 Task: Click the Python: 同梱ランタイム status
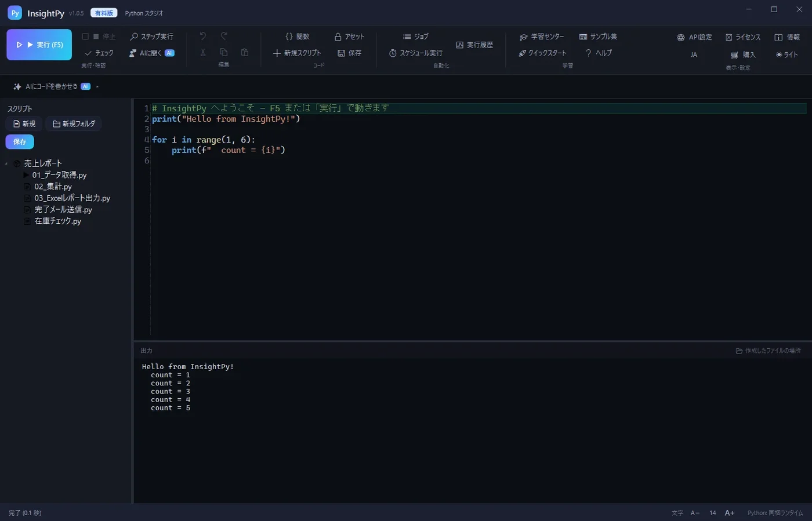click(x=775, y=513)
